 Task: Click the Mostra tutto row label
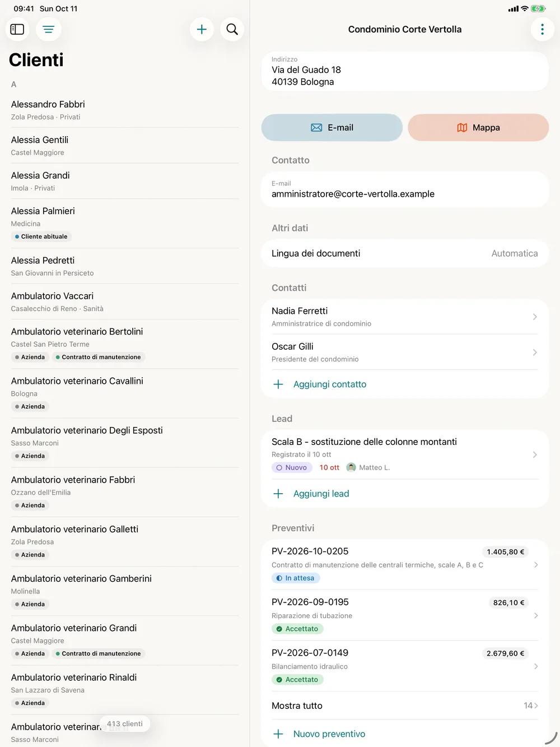(297, 706)
